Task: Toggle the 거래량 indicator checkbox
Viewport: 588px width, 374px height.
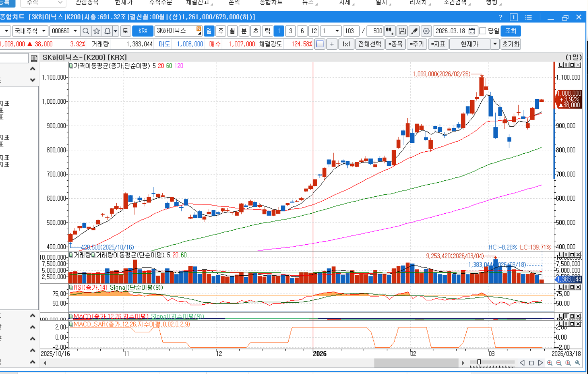Action: 71,255
